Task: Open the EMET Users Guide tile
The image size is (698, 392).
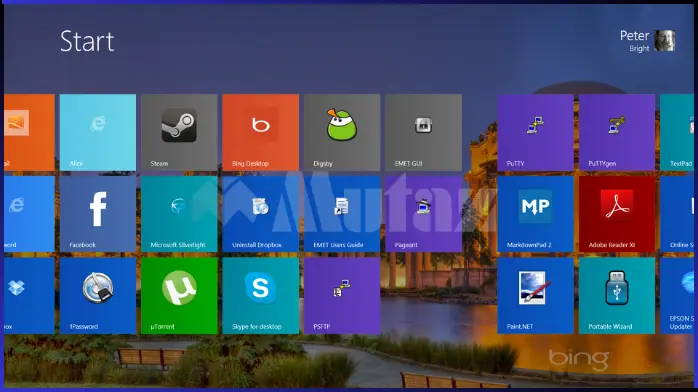Action: (342, 214)
